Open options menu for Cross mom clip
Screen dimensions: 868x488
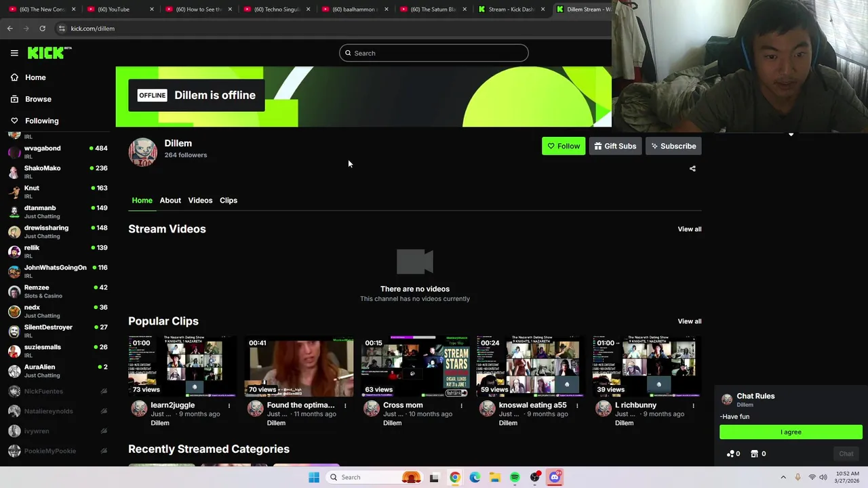461,406
